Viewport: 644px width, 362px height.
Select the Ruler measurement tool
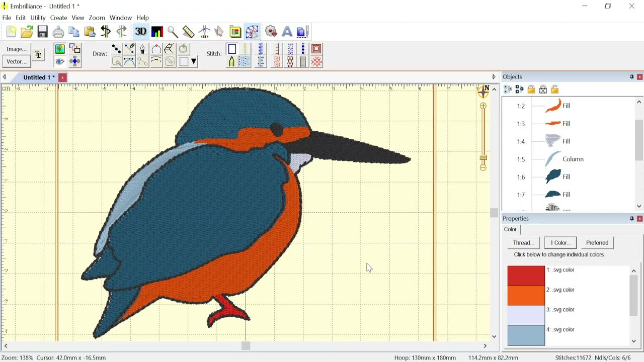tap(188, 31)
